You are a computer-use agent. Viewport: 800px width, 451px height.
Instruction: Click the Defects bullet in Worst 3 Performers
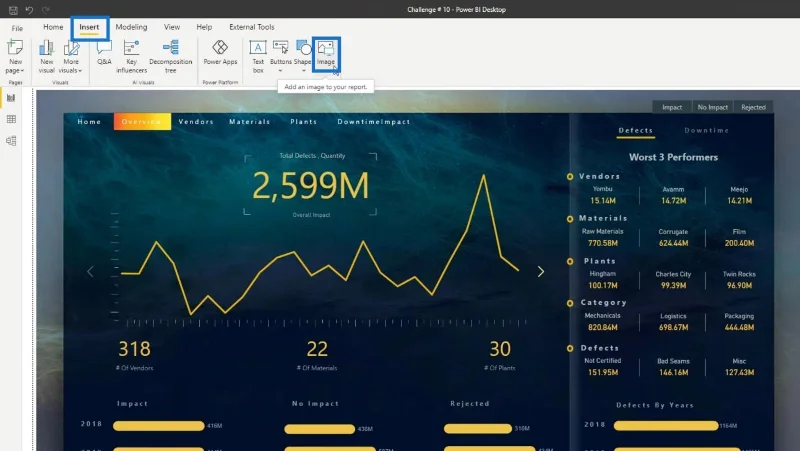point(570,348)
